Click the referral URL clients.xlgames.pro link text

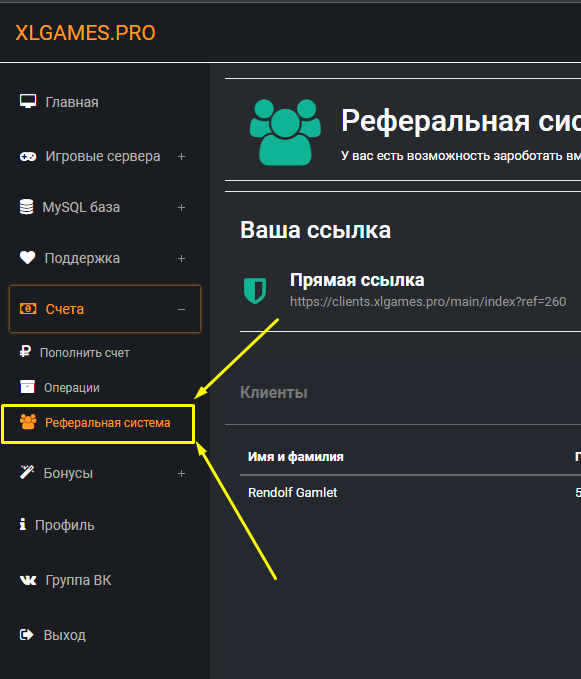(x=428, y=301)
